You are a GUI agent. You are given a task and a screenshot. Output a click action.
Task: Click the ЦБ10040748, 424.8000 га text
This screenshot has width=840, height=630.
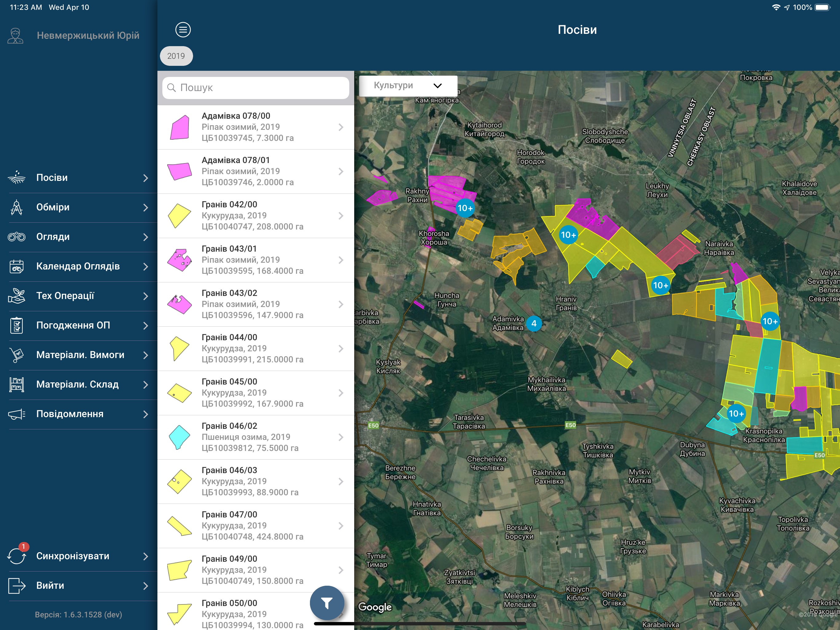252,536
